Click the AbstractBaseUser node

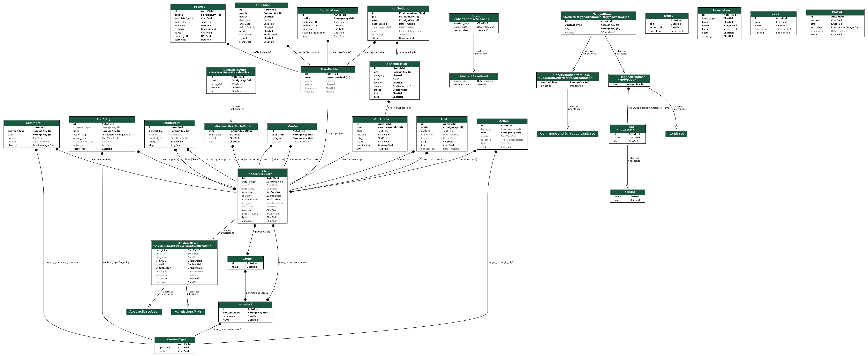pos(144,312)
